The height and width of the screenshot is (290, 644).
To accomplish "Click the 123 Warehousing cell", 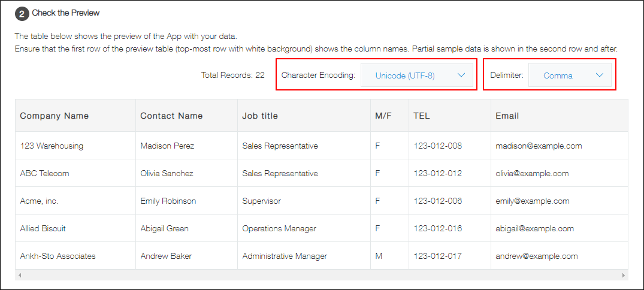I will 52,146.
